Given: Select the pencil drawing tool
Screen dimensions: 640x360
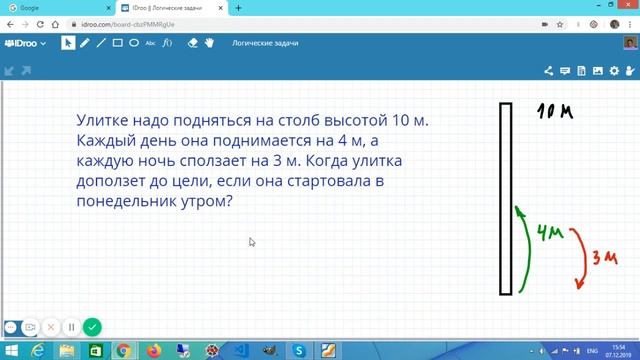Looking at the screenshot, I should [84, 43].
